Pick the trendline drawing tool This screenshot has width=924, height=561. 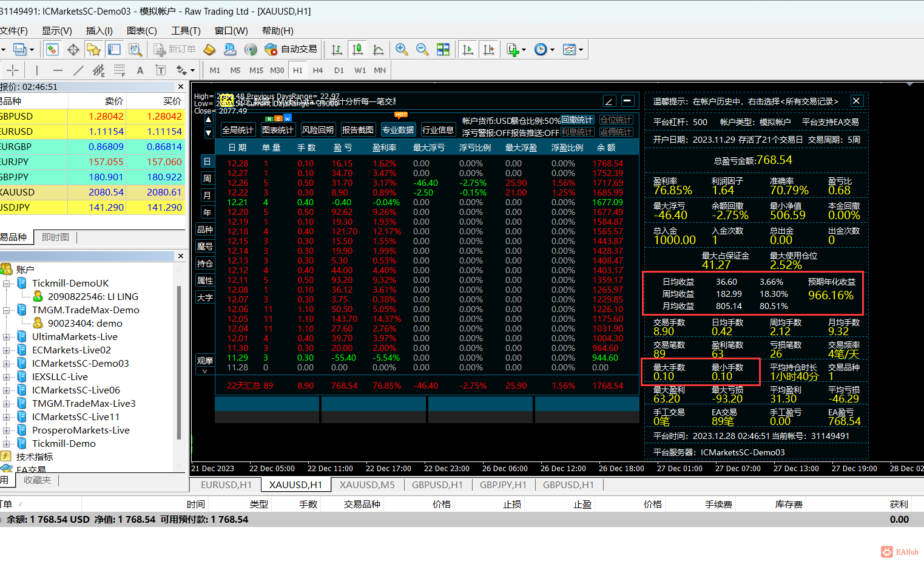click(x=78, y=70)
